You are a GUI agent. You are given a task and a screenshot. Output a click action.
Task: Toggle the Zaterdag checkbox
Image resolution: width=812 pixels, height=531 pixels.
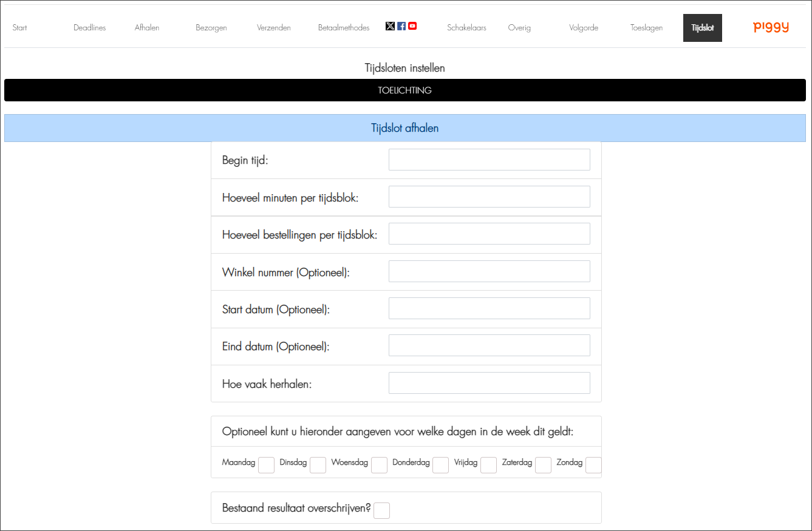(543, 465)
